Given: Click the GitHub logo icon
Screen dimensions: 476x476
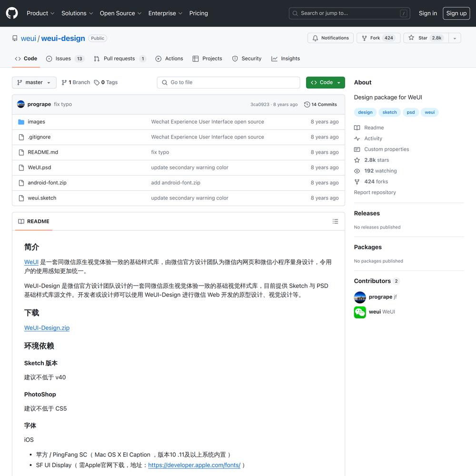Looking at the screenshot, I should click(12, 13).
